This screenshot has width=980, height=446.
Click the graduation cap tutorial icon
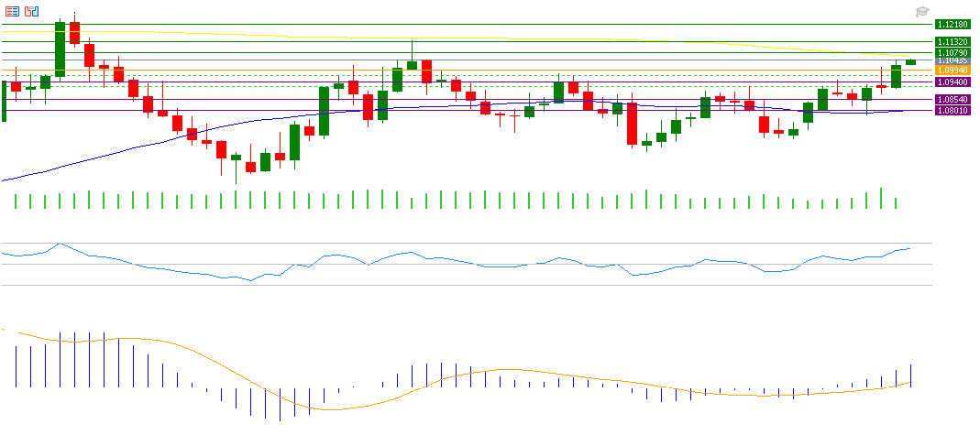[x=921, y=11]
